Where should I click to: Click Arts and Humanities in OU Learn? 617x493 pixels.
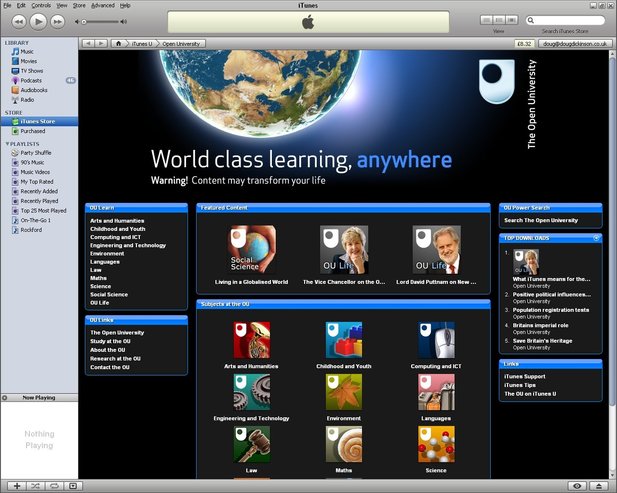point(117,221)
